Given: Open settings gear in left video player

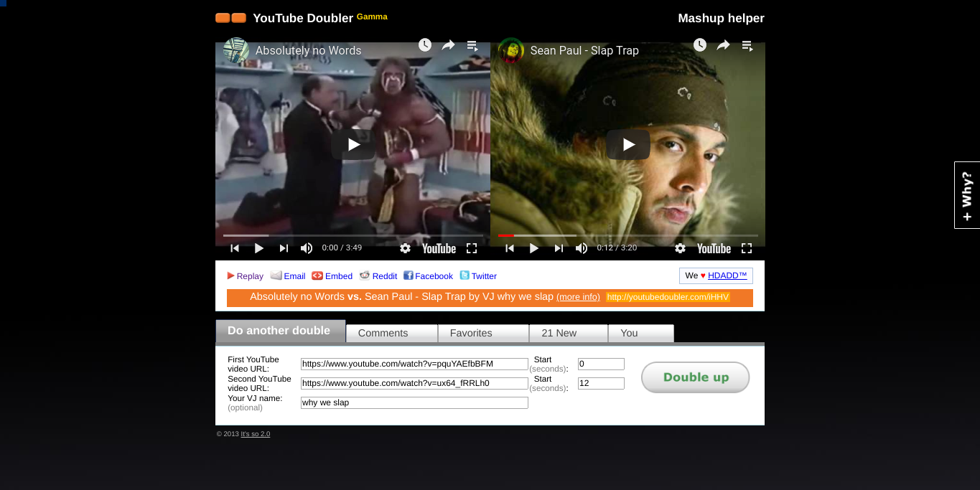Looking at the screenshot, I should [x=405, y=248].
